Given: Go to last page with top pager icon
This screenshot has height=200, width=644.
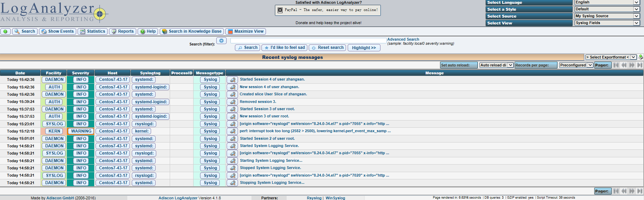Looking at the screenshot, I should (640, 65).
